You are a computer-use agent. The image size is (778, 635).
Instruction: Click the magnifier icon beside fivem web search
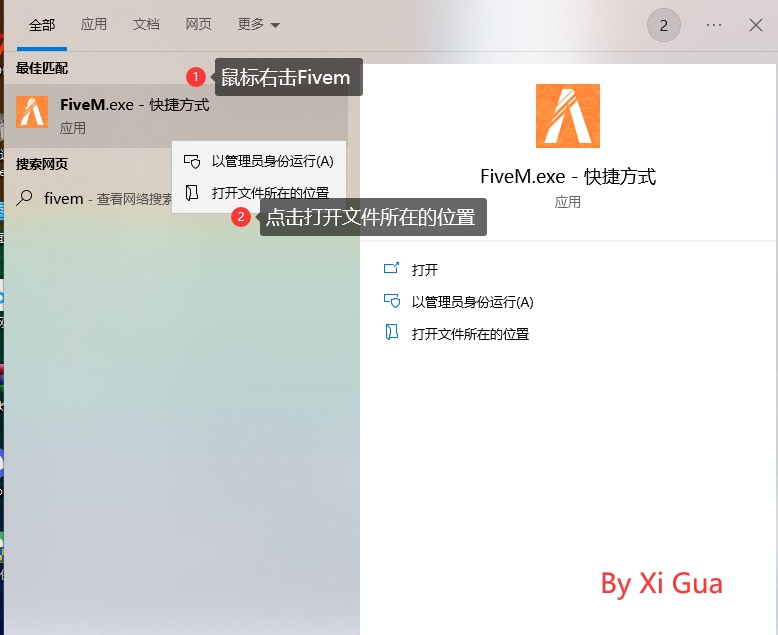pos(26,198)
